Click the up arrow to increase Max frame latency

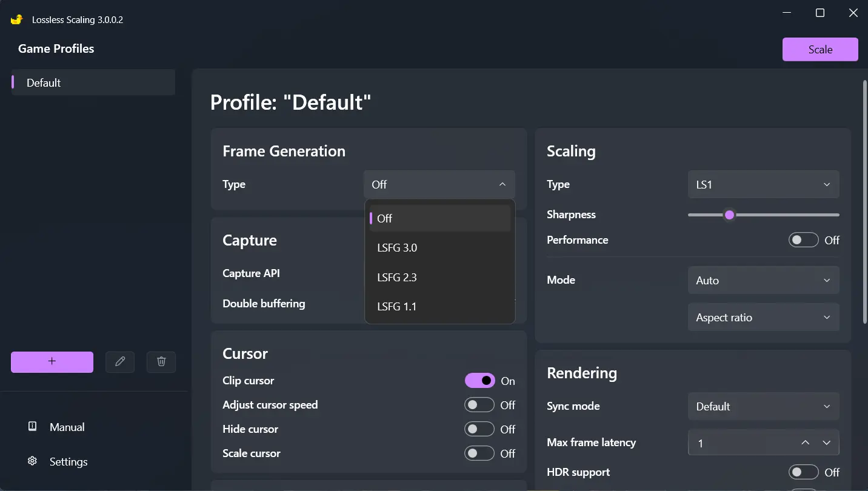click(805, 443)
